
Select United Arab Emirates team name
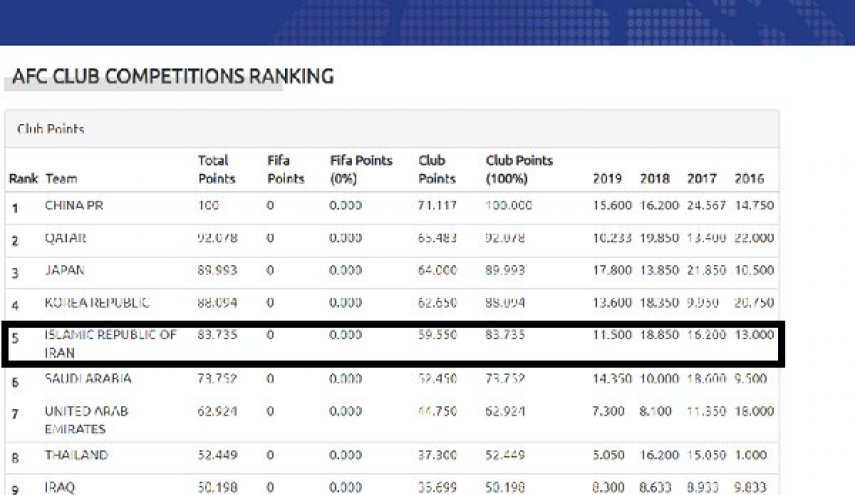click(x=86, y=420)
